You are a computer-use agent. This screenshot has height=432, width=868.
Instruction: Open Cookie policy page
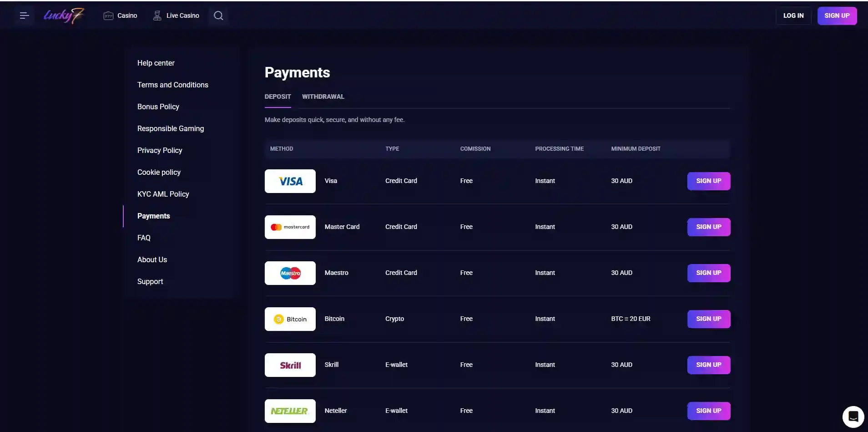click(x=159, y=172)
